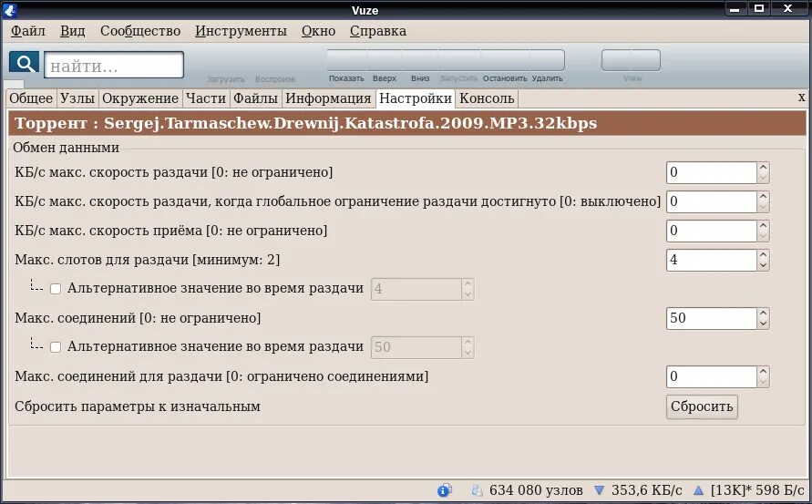Increase Макс. слотов для раздачи value

pos(763,255)
